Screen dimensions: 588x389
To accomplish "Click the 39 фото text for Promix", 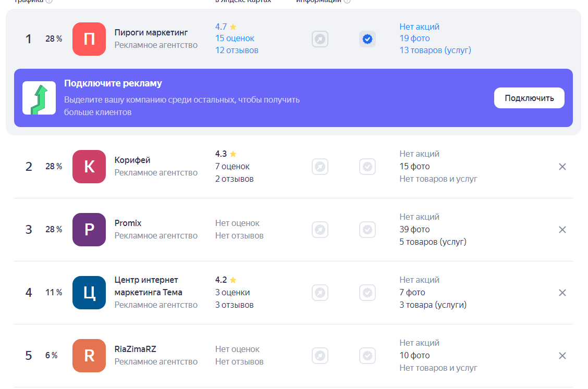I will (414, 229).
